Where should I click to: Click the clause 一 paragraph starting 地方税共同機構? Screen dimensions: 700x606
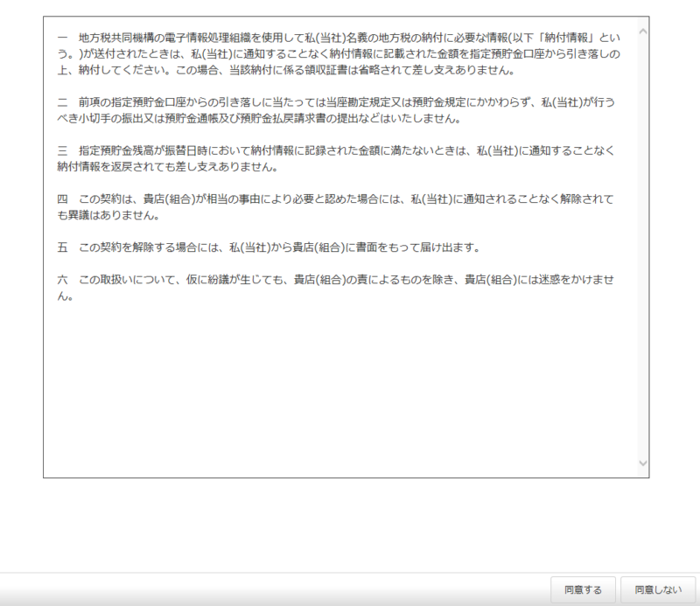339,54
